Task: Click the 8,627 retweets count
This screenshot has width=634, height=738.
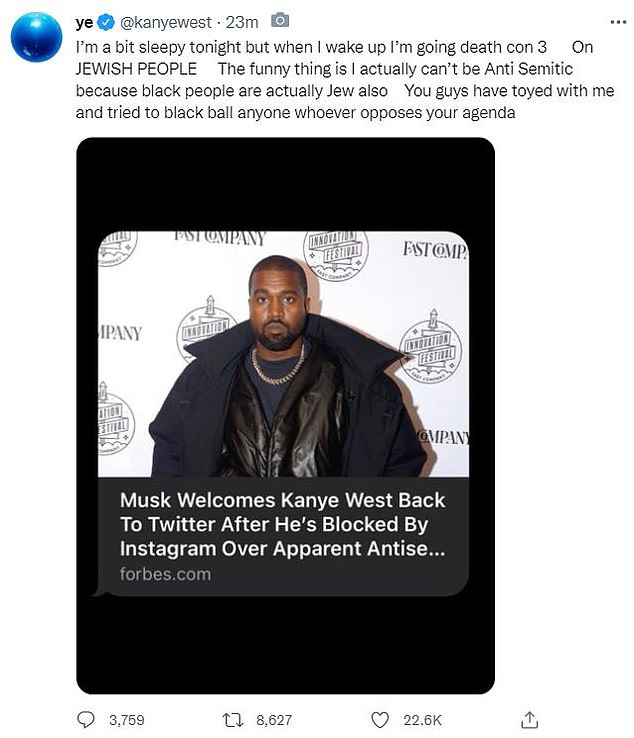Action: 274,720
